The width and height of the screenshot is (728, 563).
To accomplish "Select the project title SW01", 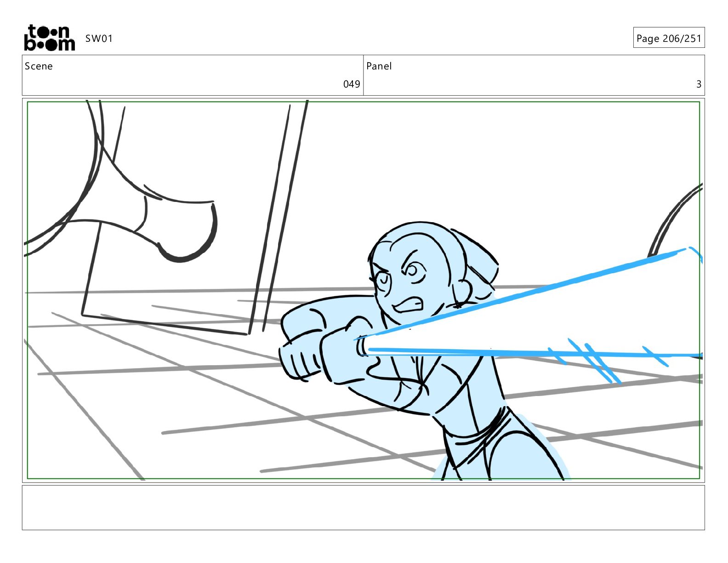I will pyautogui.click(x=99, y=39).
